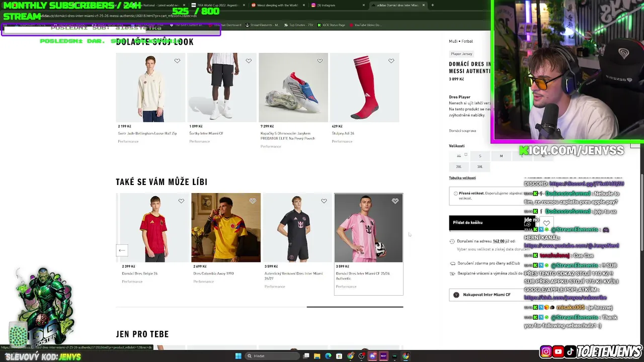Viewport: 644px width, 362px height.
Task: Open File Explorer from the taskbar
Action: pyautogui.click(x=317, y=356)
